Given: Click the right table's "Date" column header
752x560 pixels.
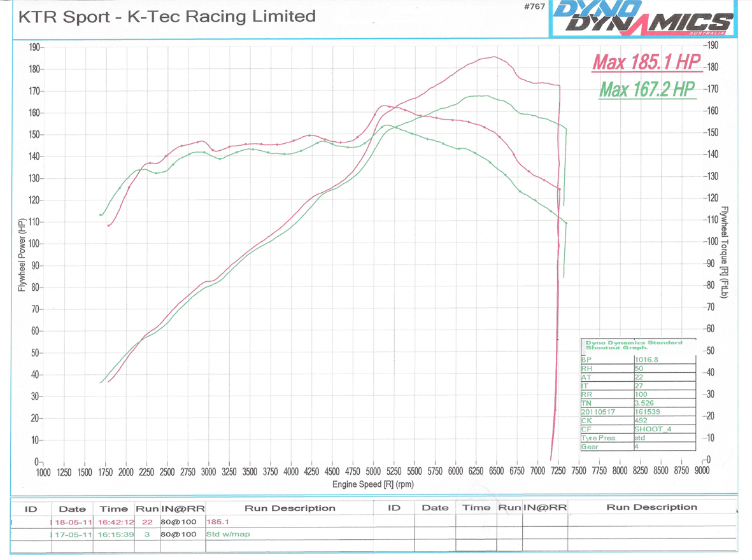Looking at the screenshot, I should [435, 508].
